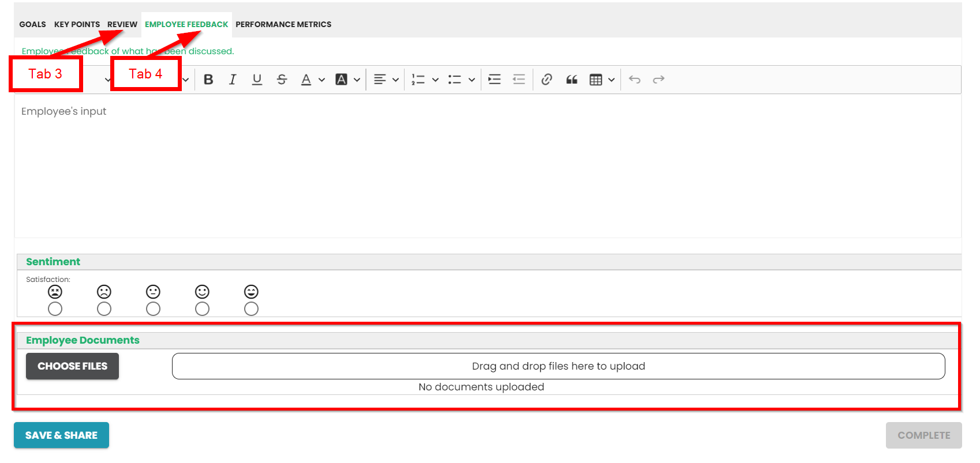Switch to the Goals tab
Viewport: 980px width, 463px height.
pyautogui.click(x=32, y=24)
